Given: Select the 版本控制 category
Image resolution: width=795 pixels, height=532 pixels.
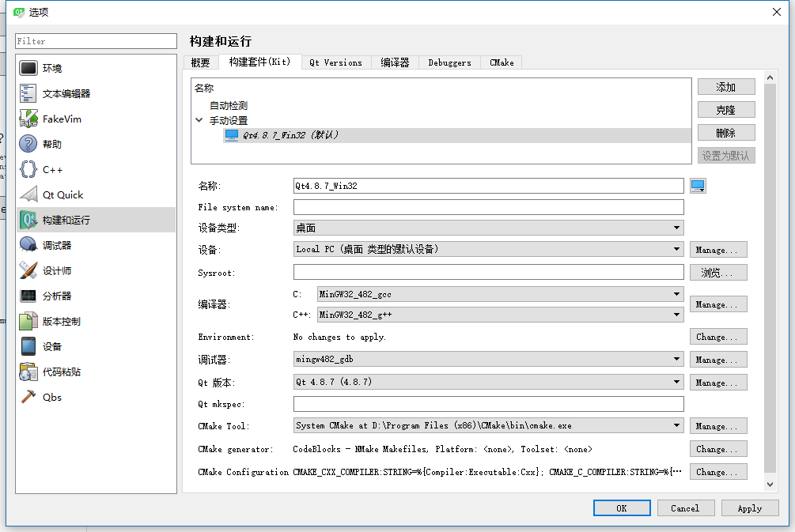Looking at the screenshot, I should 96,321.
